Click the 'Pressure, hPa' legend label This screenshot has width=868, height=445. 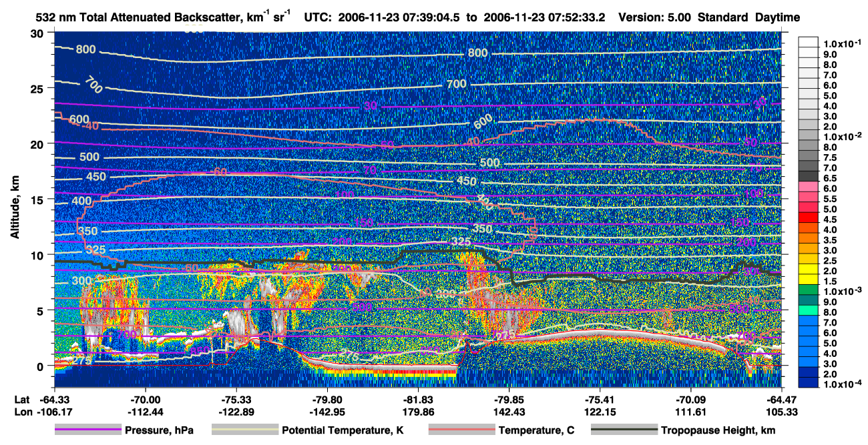(x=160, y=430)
